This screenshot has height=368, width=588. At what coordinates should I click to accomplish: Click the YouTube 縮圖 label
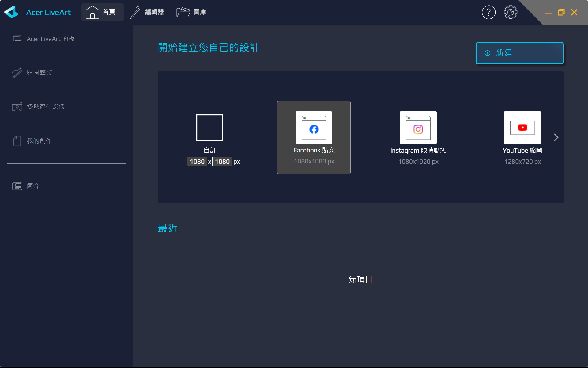522,151
